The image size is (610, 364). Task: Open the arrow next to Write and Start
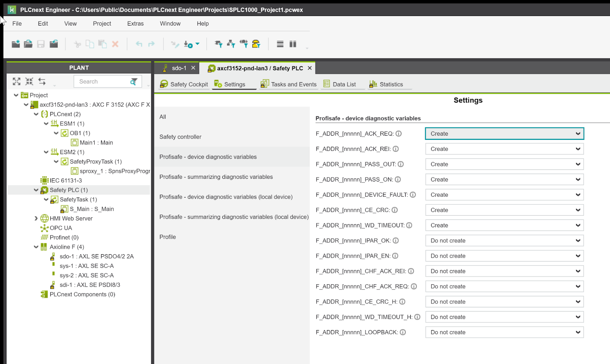pyautogui.click(x=197, y=44)
